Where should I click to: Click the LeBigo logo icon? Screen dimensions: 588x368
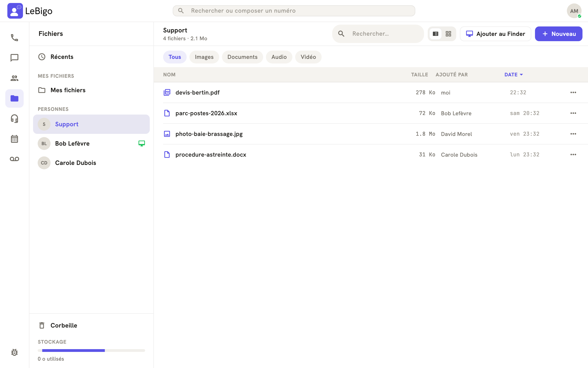pos(15,11)
